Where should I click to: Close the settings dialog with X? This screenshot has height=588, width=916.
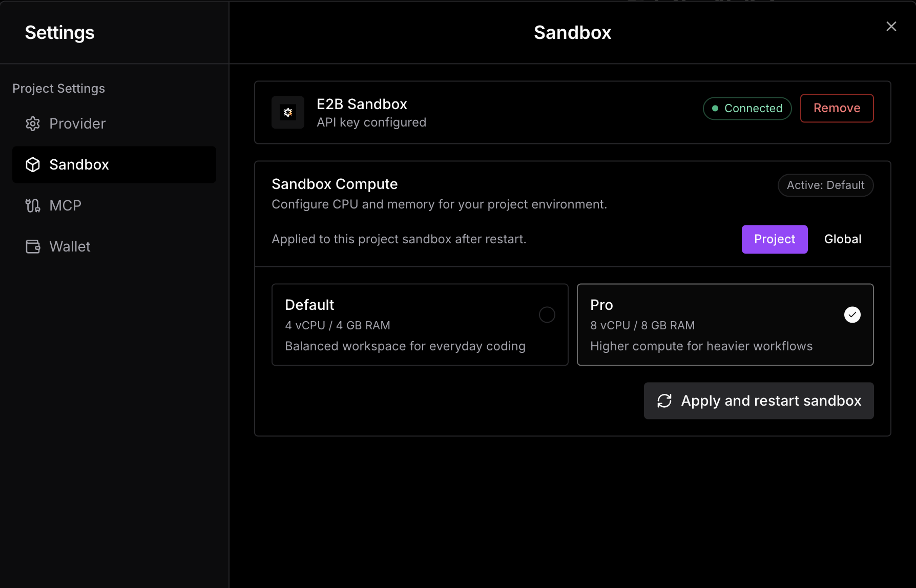tap(891, 27)
